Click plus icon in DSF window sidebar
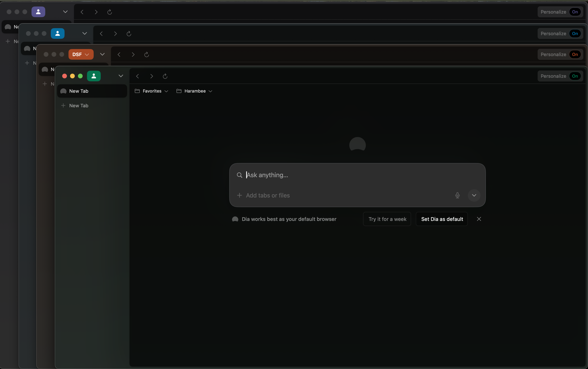The width and height of the screenshot is (588, 369). click(45, 84)
